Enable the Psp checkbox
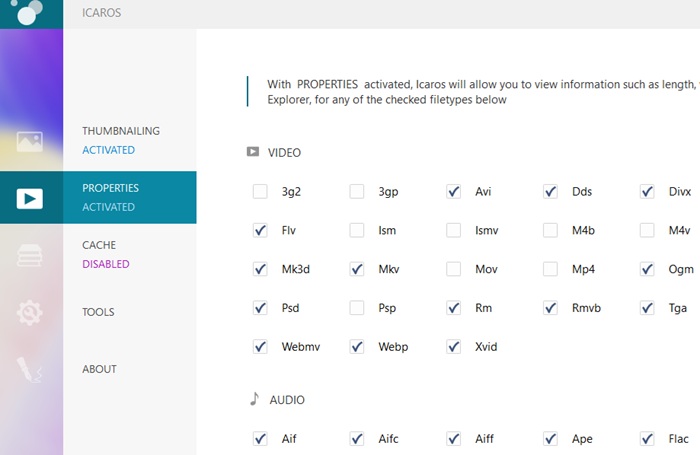This screenshot has height=455, width=700. coord(357,308)
